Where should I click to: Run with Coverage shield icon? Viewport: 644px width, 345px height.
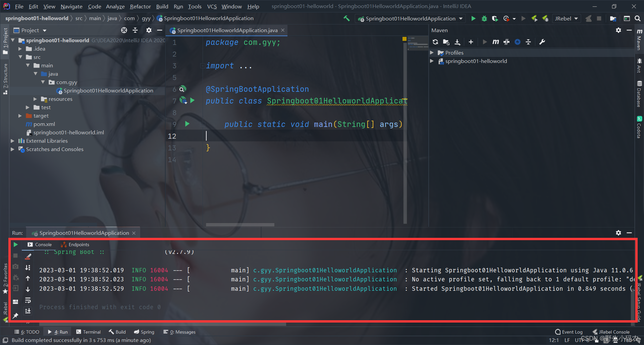click(x=495, y=18)
